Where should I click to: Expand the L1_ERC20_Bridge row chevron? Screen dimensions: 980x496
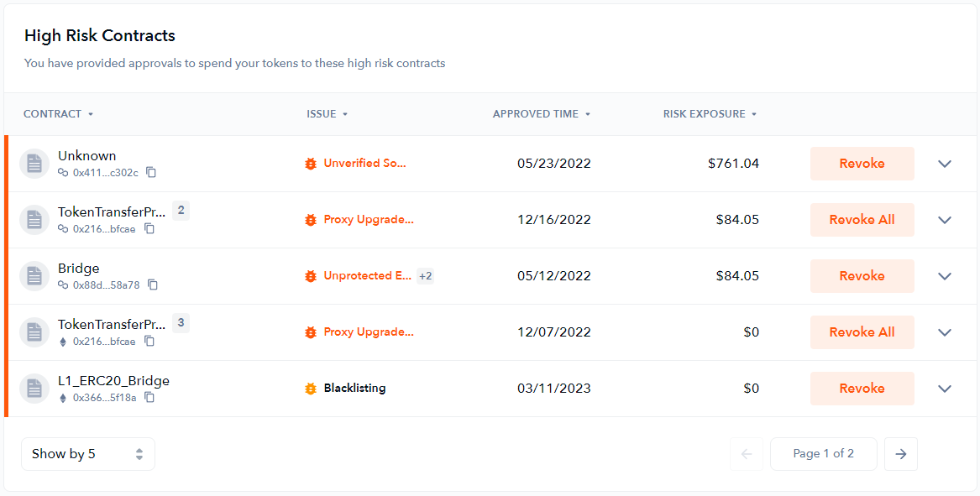point(945,389)
